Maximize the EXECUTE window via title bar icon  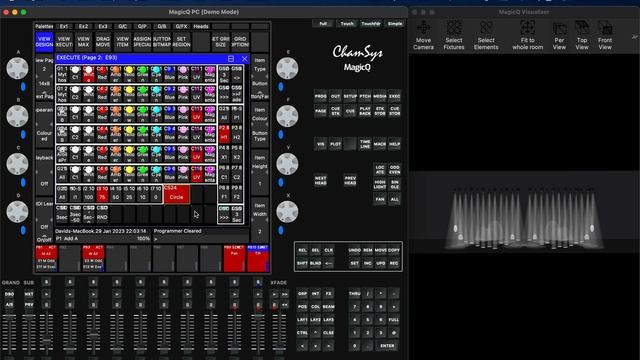(231, 59)
